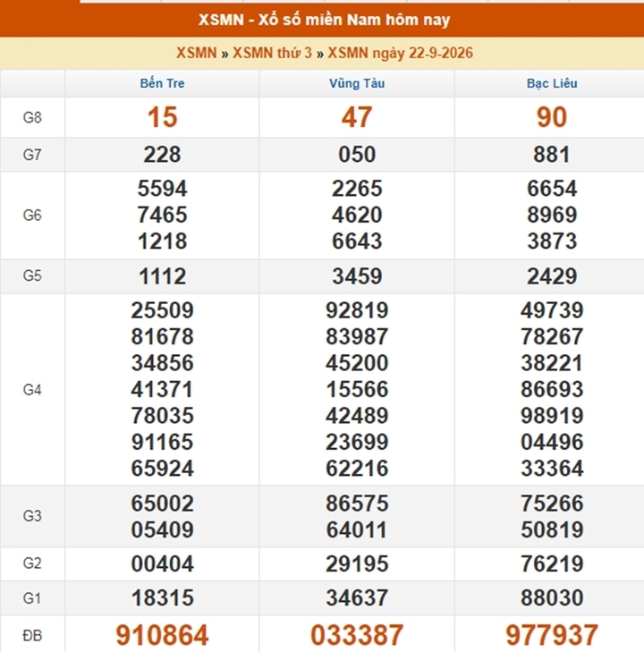The height and width of the screenshot is (652, 644).
Task: Select Vũng Tàu G5 number 3459
Action: (357, 276)
